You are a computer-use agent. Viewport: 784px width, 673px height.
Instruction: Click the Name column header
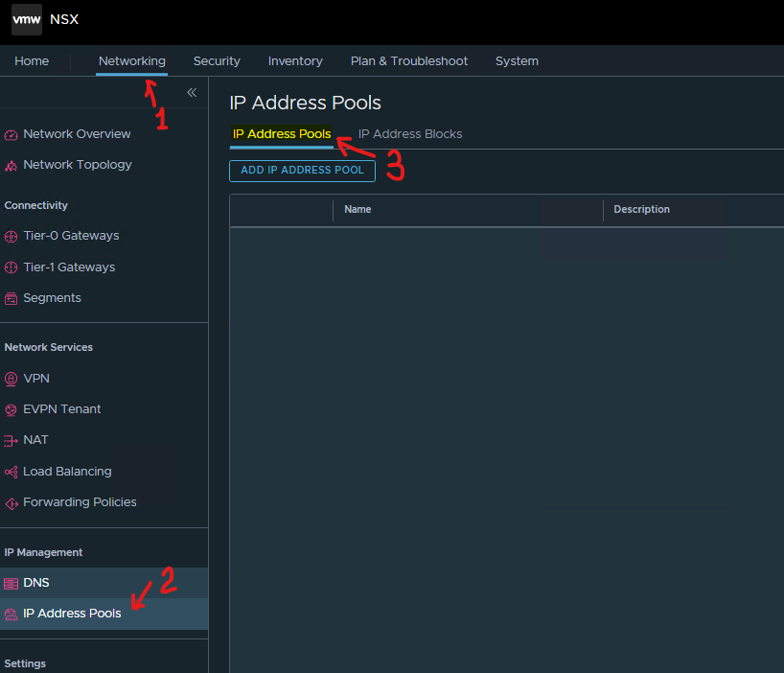pyautogui.click(x=357, y=209)
